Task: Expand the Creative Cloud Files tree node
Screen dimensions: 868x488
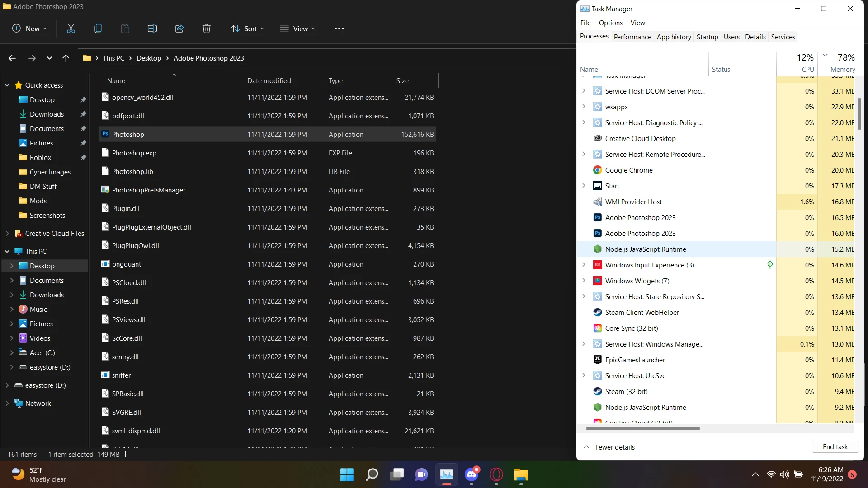Action: click(x=7, y=234)
